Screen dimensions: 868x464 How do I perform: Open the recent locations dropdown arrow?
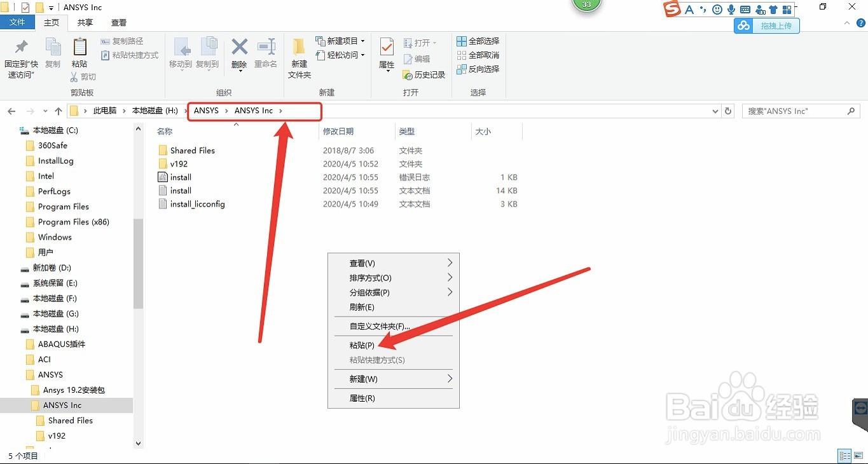(45, 111)
